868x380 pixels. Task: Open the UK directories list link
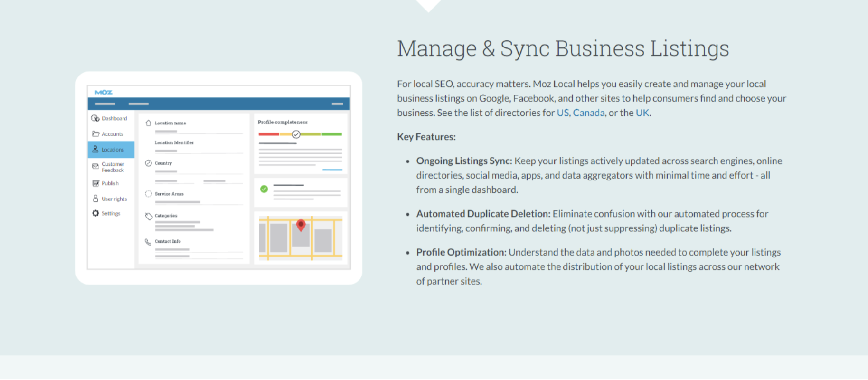click(642, 113)
